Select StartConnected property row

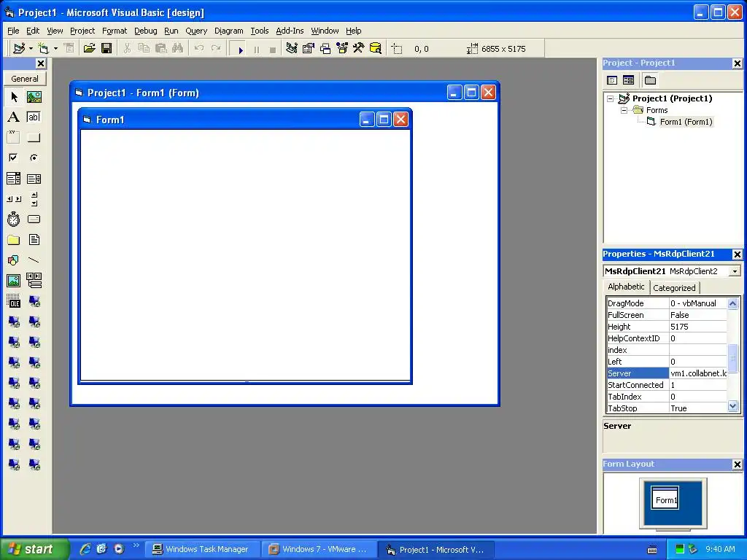(667, 385)
